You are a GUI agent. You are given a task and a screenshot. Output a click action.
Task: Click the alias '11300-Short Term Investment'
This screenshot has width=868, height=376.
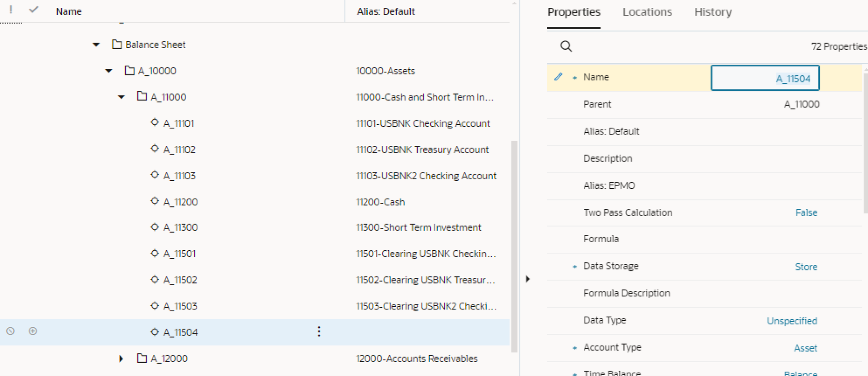(x=418, y=228)
